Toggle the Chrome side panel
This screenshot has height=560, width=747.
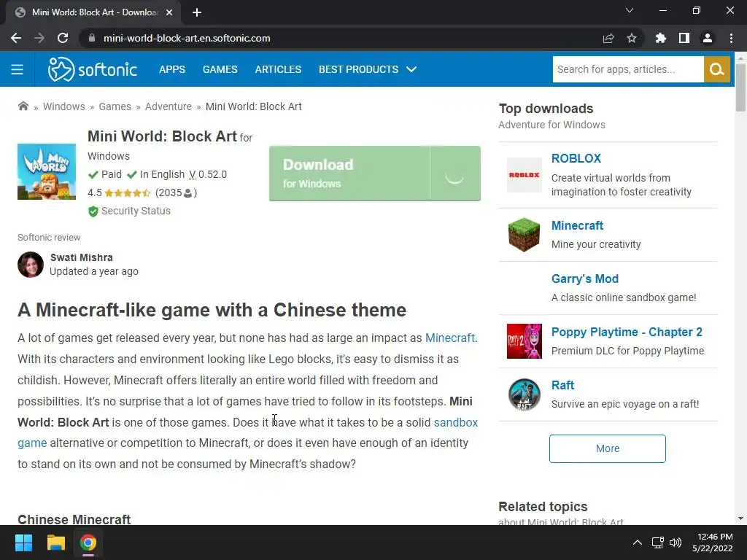[x=684, y=38]
